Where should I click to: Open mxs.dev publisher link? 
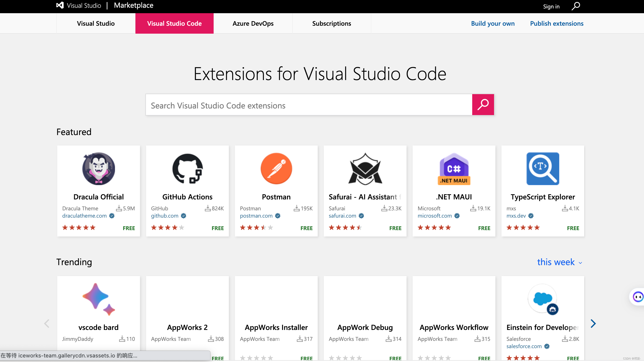click(516, 216)
